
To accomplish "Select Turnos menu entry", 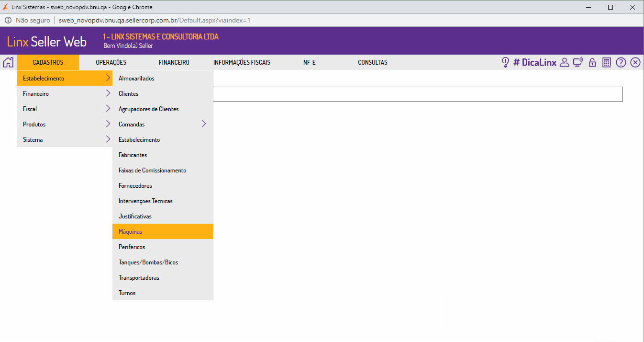I will tap(163, 293).
